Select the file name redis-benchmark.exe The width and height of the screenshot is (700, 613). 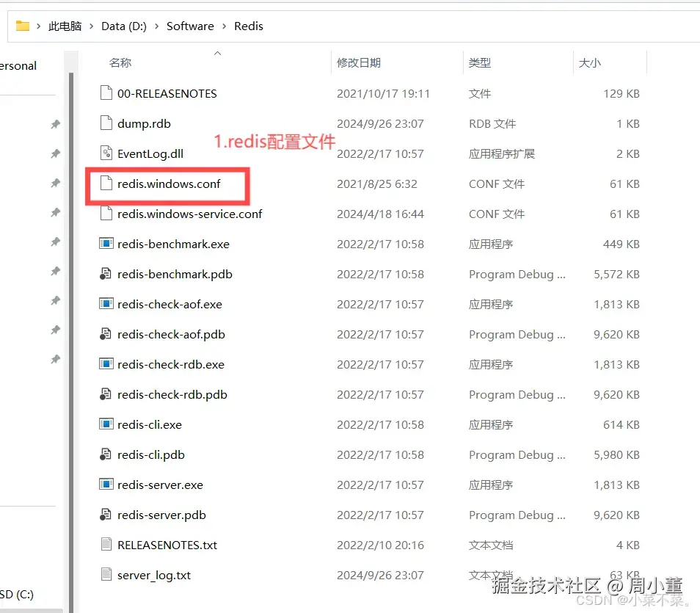pos(173,244)
